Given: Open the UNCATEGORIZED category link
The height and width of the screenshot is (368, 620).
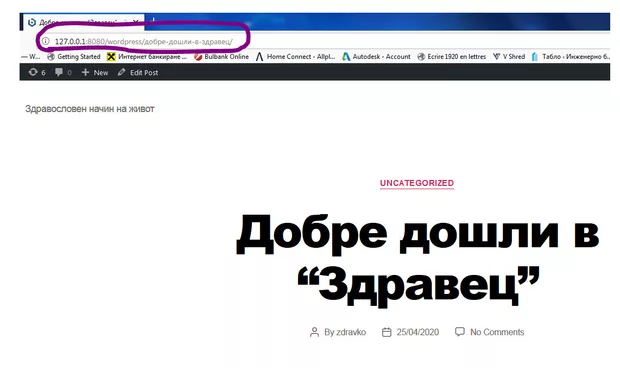Looking at the screenshot, I should pyautogui.click(x=417, y=183).
